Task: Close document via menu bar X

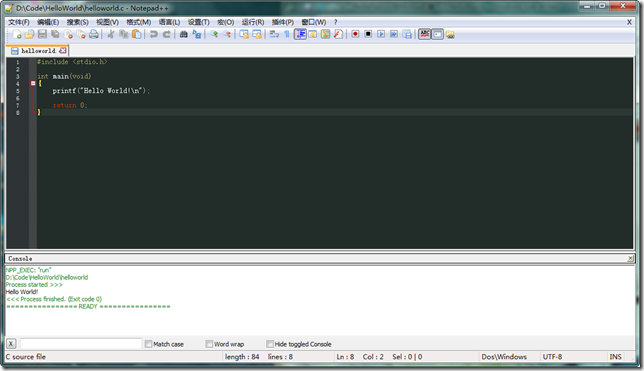Action: point(629,22)
